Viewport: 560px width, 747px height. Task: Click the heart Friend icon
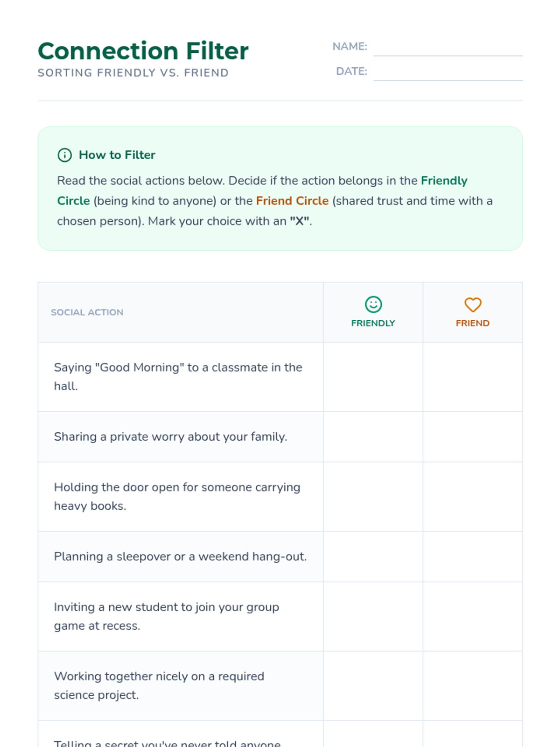[x=472, y=304]
